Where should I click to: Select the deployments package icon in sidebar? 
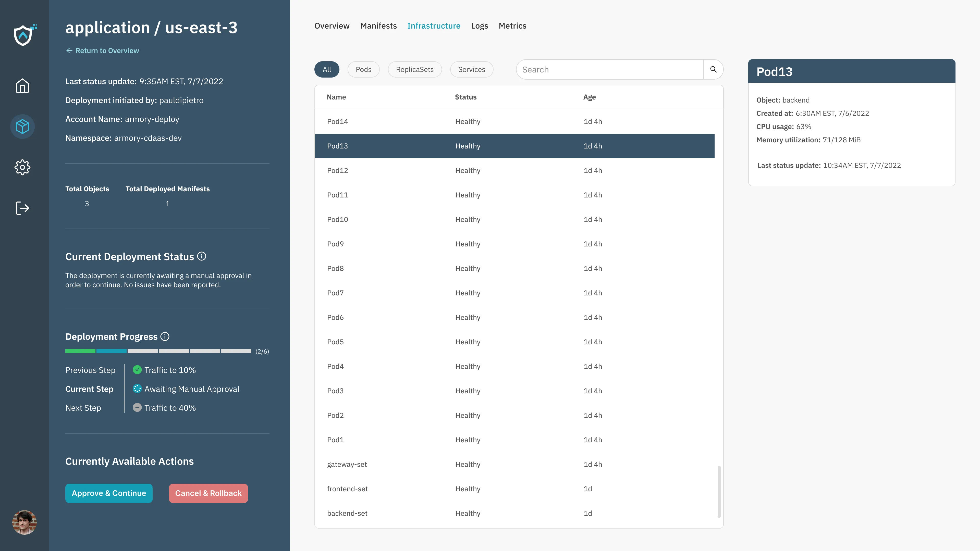[x=23, y=127]
